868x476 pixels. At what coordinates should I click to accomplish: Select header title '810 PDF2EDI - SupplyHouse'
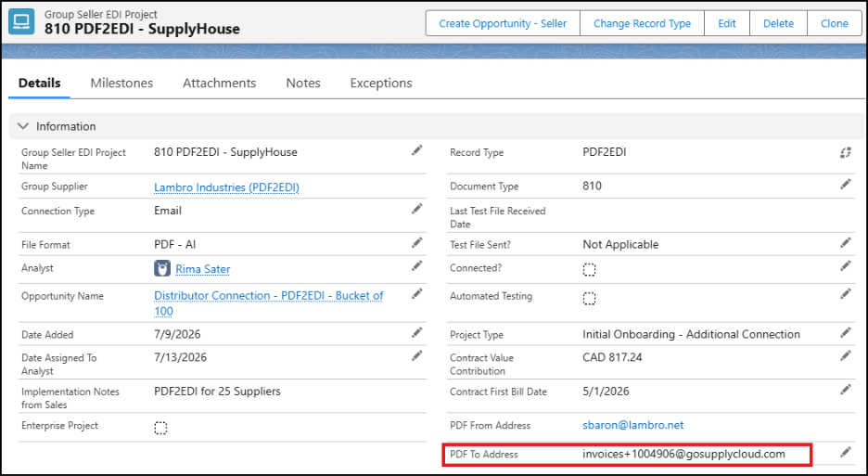coord(142,28)
